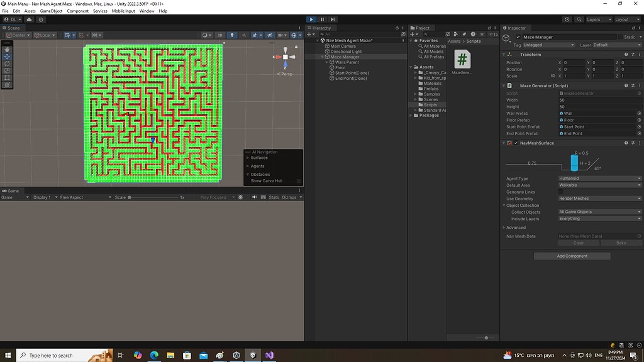Screen dimensions: 644x362
Task: Click the NavMeshSurface component icon
Action: [510, 143]
